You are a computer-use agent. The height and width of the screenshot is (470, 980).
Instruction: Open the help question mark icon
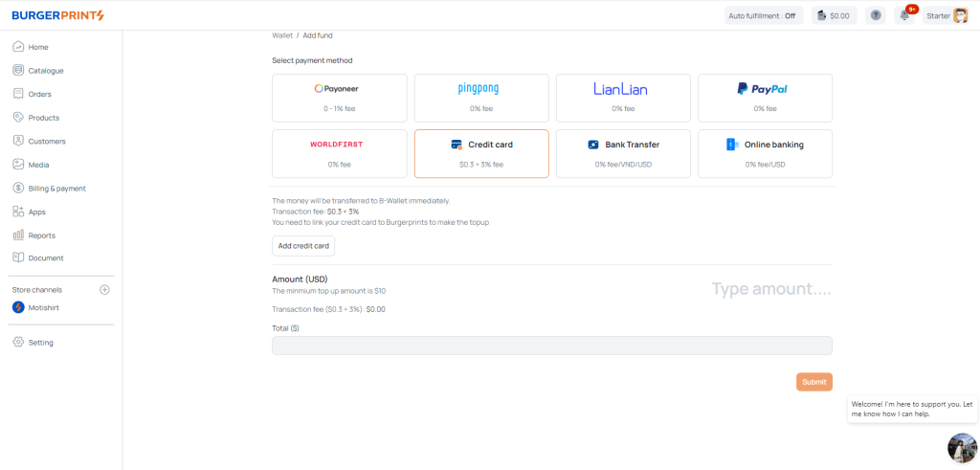coord(875,15)
